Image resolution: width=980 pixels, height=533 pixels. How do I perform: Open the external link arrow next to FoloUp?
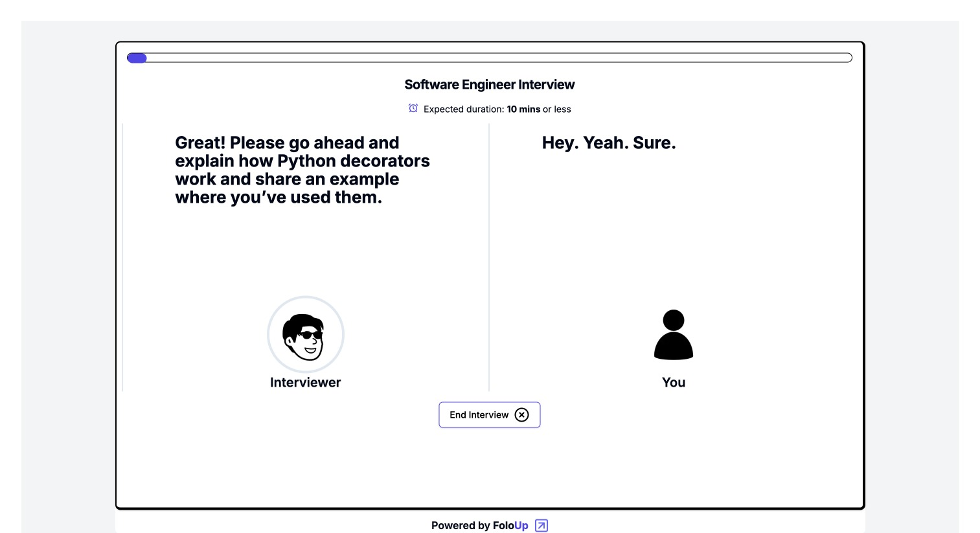point(540,525)
